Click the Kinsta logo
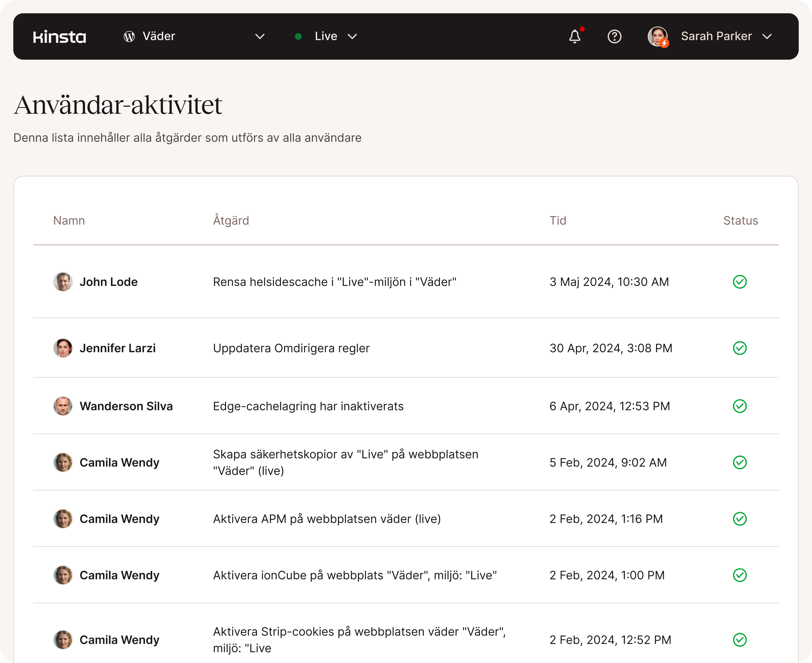Image resolution: width=812 pixels, height=663 pixels. point(60,37)
